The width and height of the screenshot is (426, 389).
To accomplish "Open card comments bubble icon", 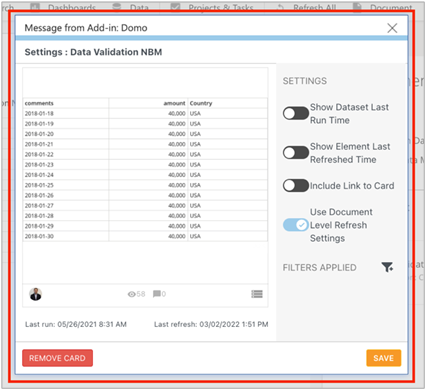I will (157, 294).
